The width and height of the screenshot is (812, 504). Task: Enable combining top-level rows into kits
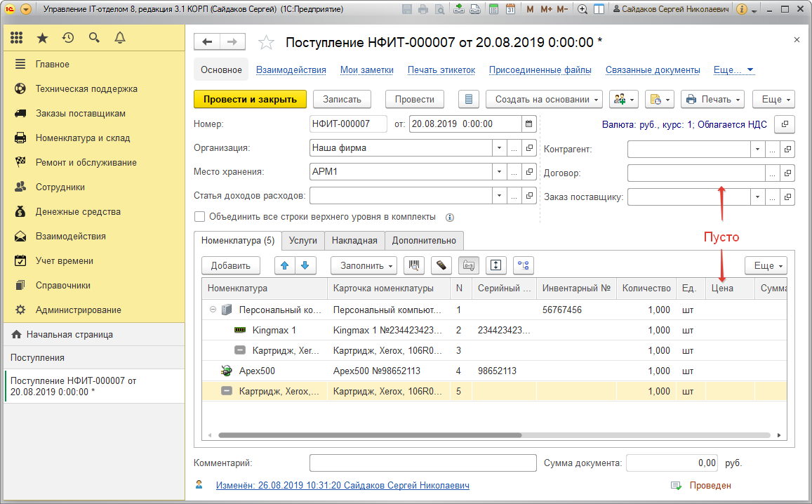[x=199, y=216]
